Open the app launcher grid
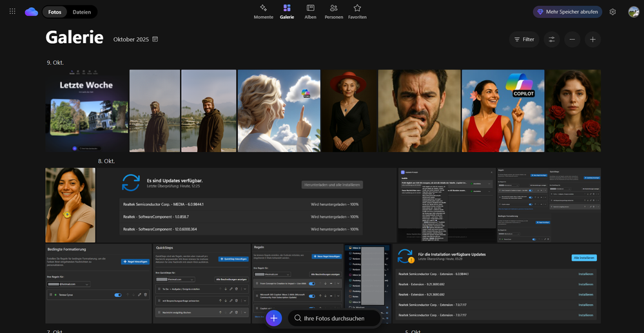This screenshot has width=644, height=333. click(12, 12)
